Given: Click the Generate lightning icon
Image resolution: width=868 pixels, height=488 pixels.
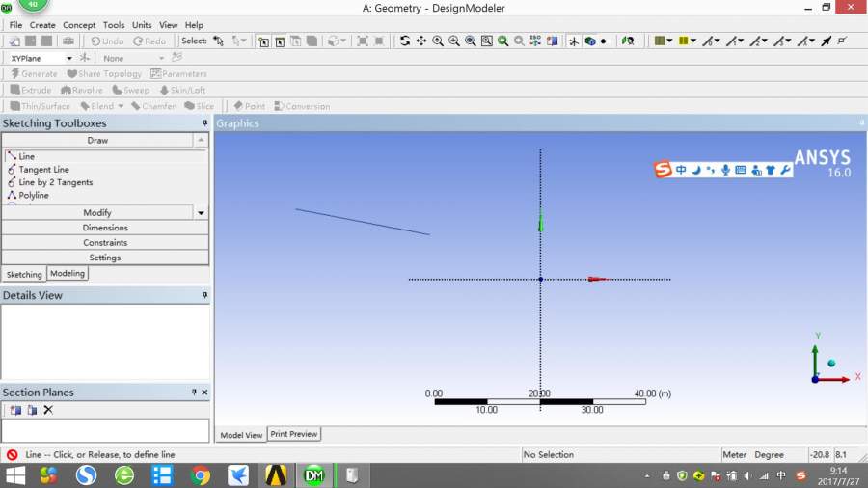Looking at the screenshot, I should [14, 73].
